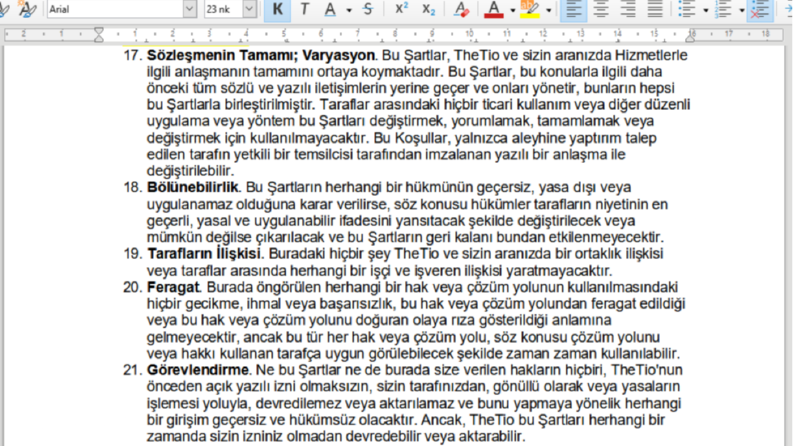
Task: Click inside the Arial font name field
Action: coord(115,9)
